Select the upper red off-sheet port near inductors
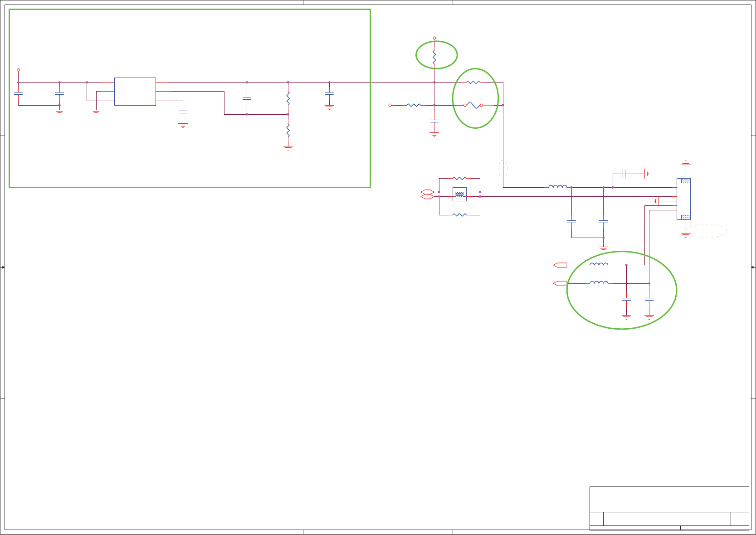The height and width of the screenshot is (535, 756). click(560, 265)
